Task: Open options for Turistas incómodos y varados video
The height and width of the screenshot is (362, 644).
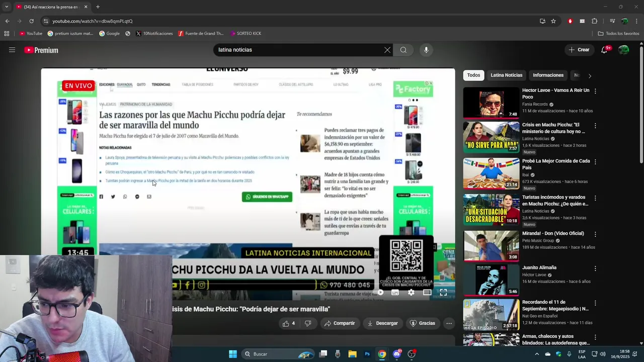Action: [595, 198]
